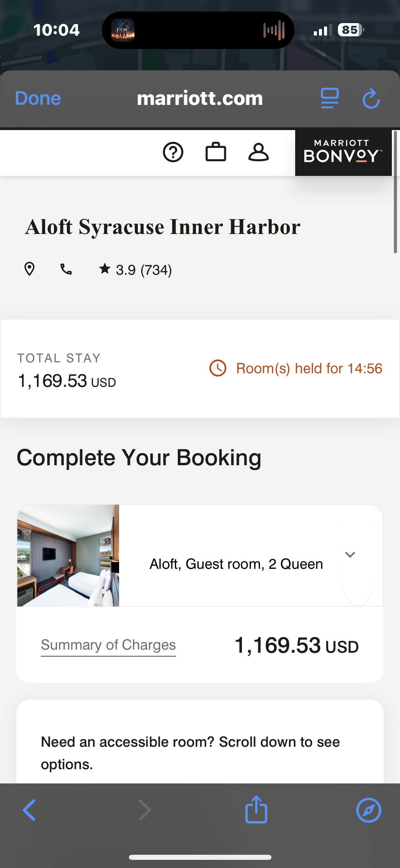Tap the 2 Queen room photo
This screenshot has height=868, width=400.
[68, 555]
